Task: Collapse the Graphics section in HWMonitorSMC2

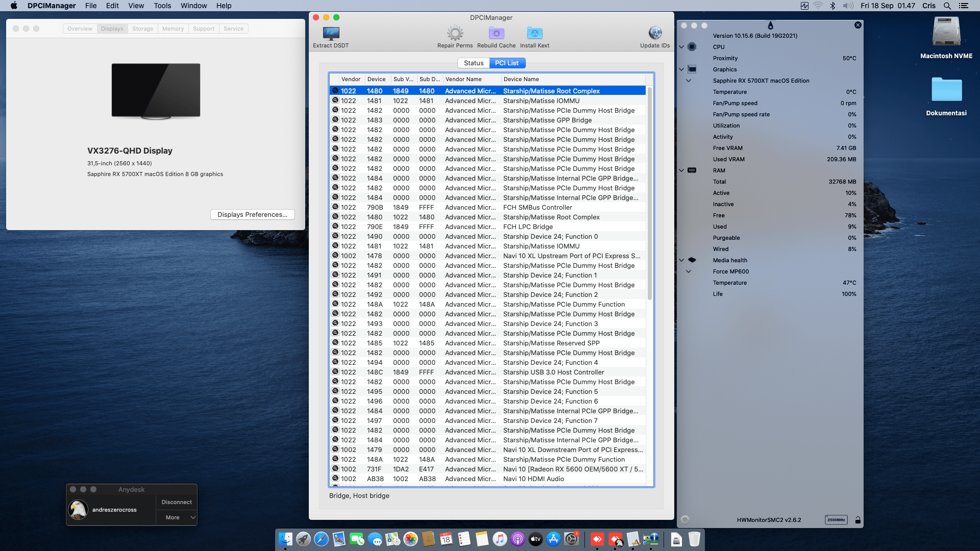Action: click(x=681, y=69)
